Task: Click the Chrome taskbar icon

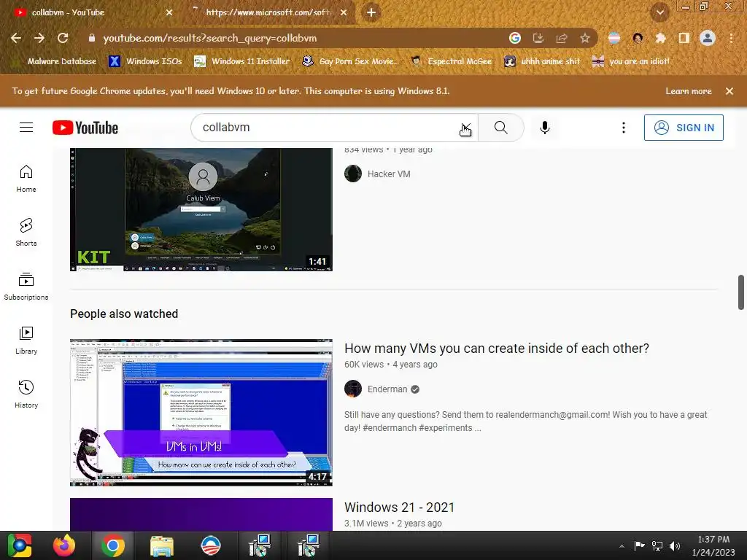Action: (x=112, y=545)
